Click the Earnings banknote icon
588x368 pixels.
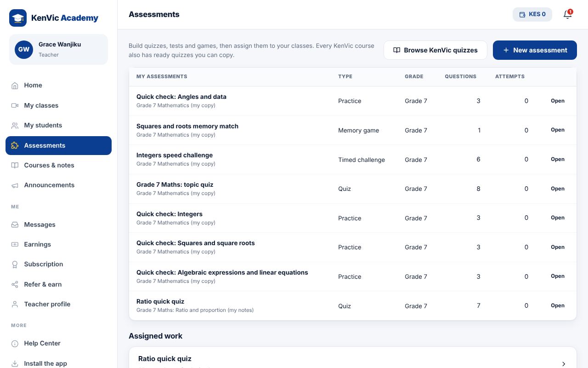pos(15,244)
